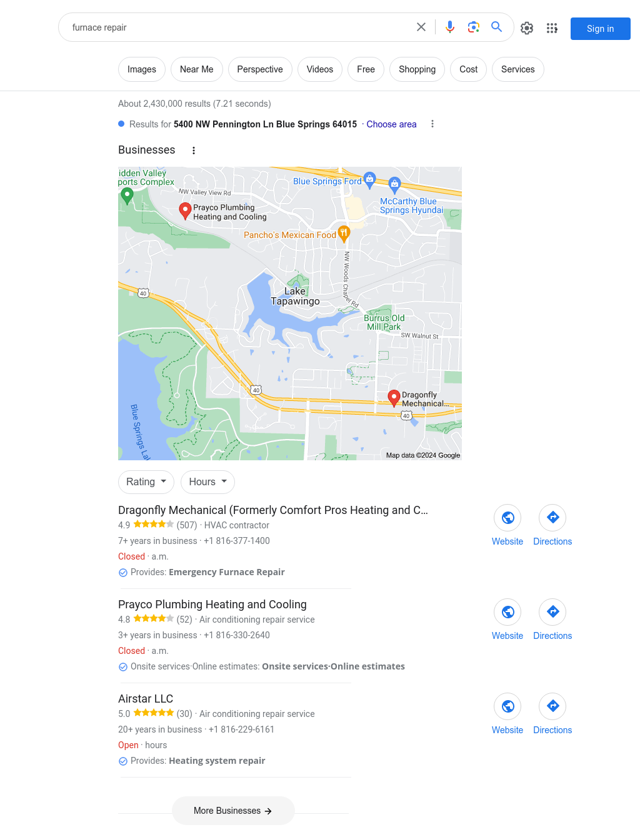Image resolution: width=640 pixels, height=840 pixels.
Task: Start voice search with microphone icon
Action: click(450, 27)
